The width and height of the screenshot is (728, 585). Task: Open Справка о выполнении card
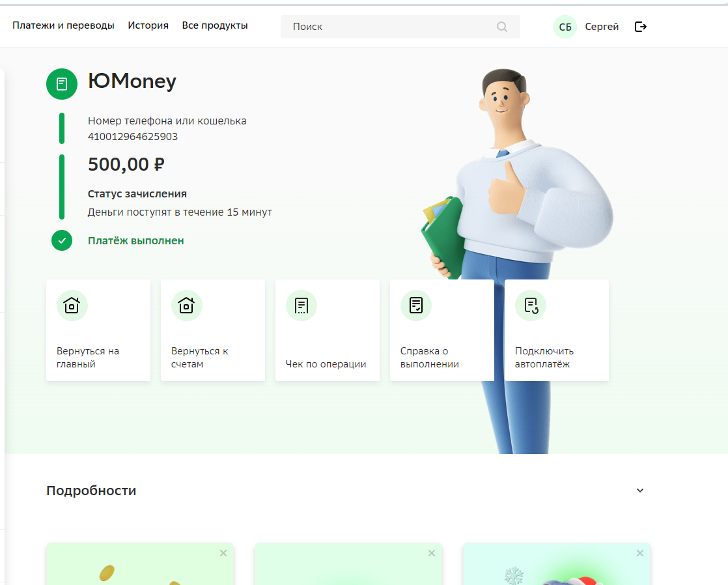tap(442, 330)
